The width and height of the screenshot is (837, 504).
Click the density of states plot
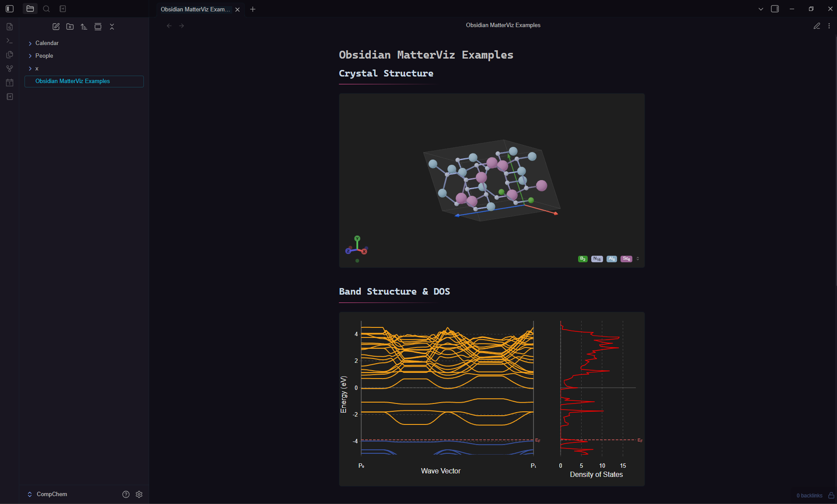[x=598, y=388]
